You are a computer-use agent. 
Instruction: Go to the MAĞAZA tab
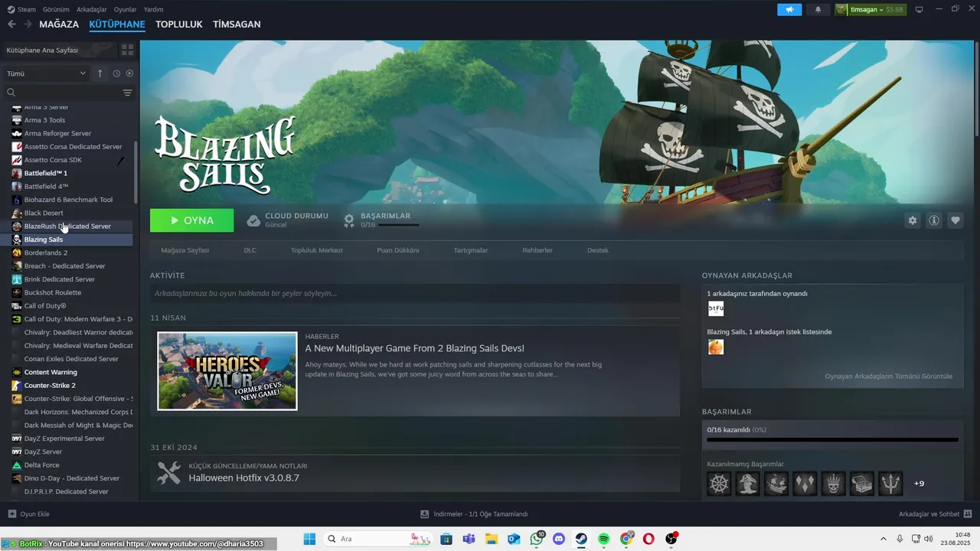(x=59, y=24)
